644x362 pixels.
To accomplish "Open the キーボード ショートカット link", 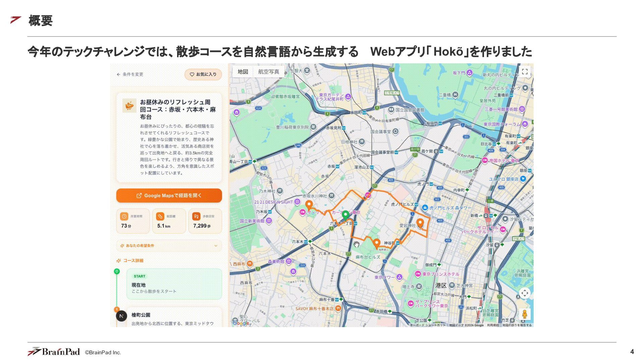I will coord(428,325).
